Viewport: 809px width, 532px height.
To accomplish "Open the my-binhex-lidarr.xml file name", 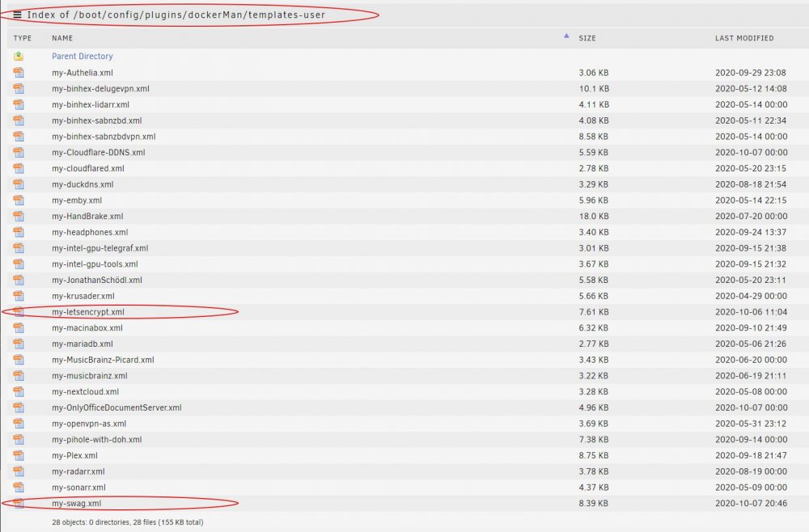I will click(x=91, y=104).
